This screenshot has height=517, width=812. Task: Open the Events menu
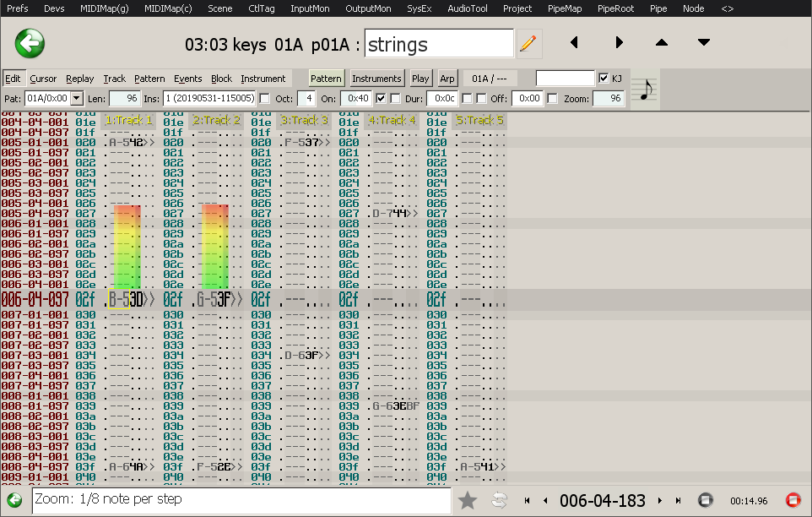(187, 79)
